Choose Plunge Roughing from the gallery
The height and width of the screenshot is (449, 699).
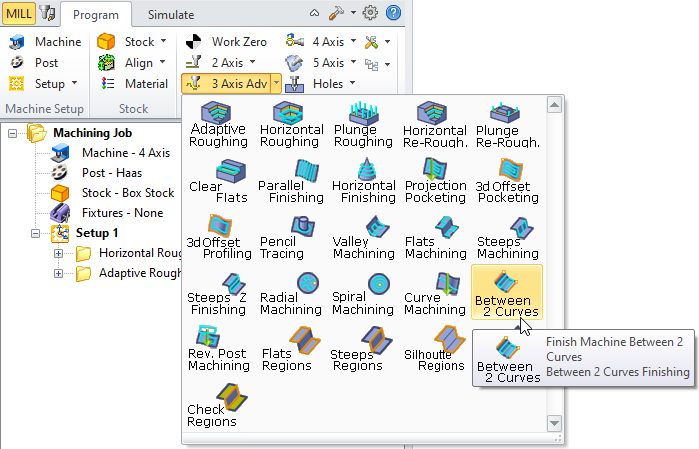coord(363,124)
